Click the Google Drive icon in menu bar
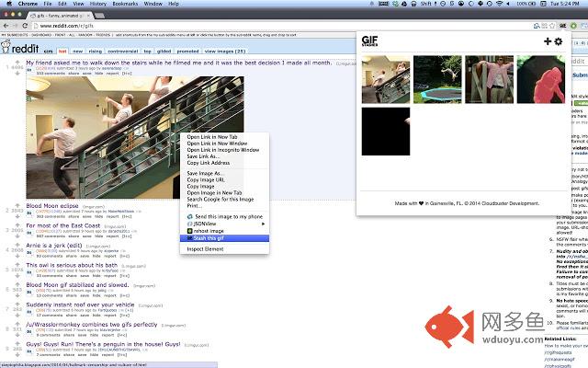Screen dimensions: 588x368 point(404,4)
